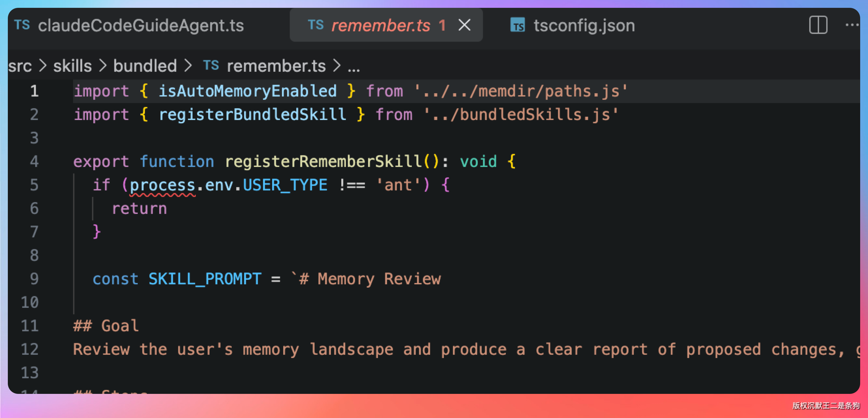Screen dimensions: 868x418
Task: Expand the bundled breadcrumb folder
Action: [x=145, y=66]
